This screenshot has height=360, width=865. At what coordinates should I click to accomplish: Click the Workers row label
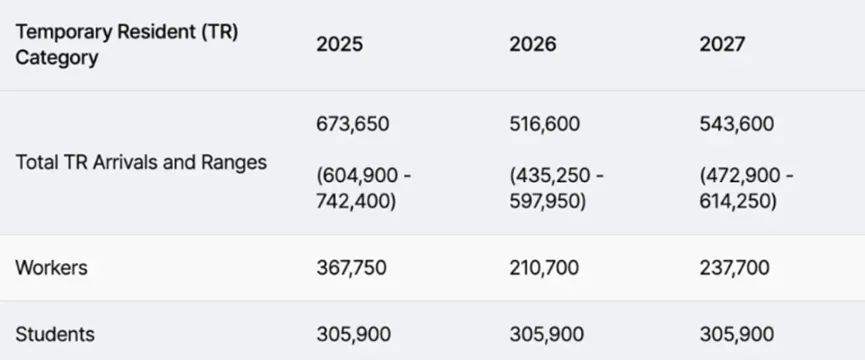pos(51,268)
